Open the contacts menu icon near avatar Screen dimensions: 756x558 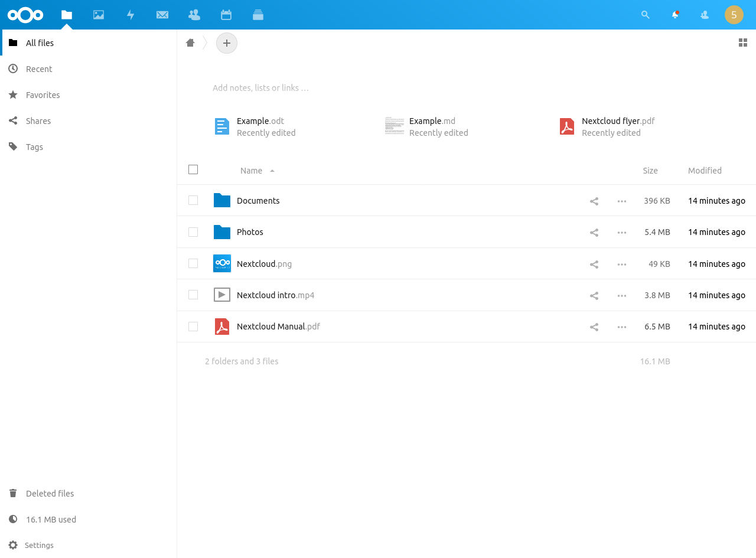click(x=705, y=15)
